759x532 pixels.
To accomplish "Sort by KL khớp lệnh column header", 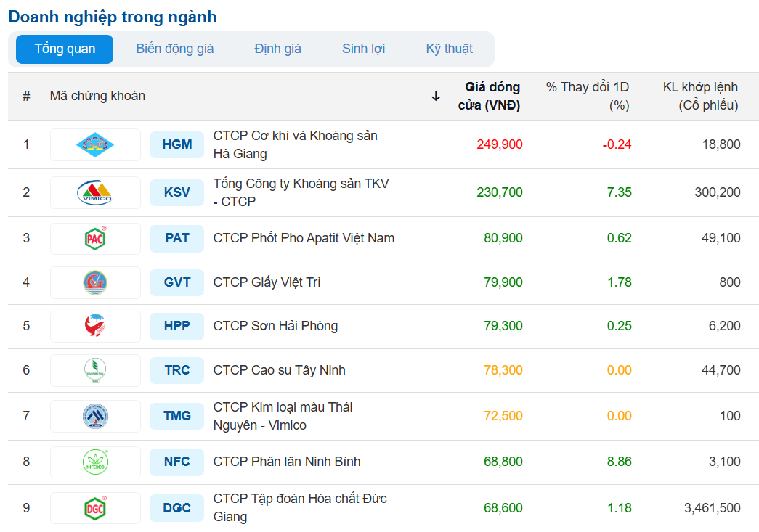I will pos(700,96).
